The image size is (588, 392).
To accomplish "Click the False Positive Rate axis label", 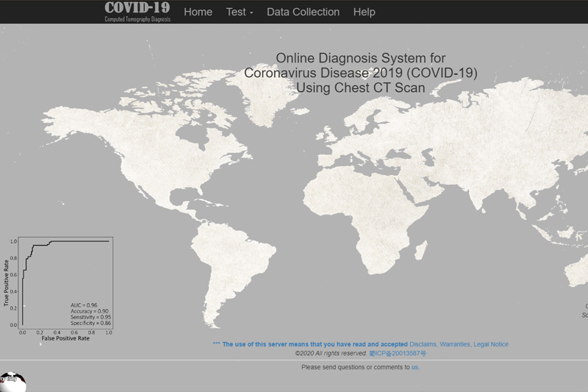I will 65,339.
